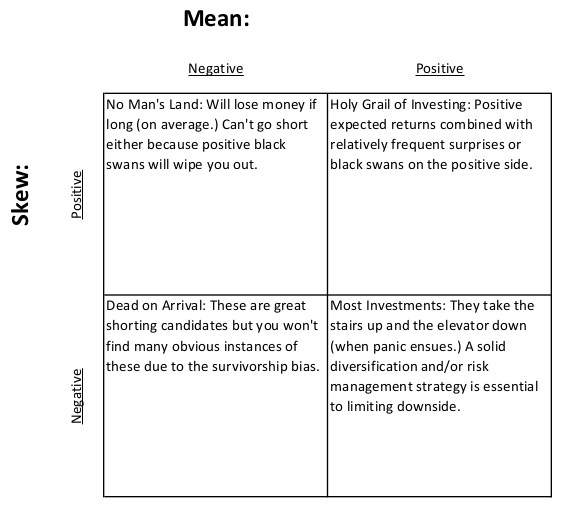Select the 'Dead on Arrival' cell text

tap(213, 336)
